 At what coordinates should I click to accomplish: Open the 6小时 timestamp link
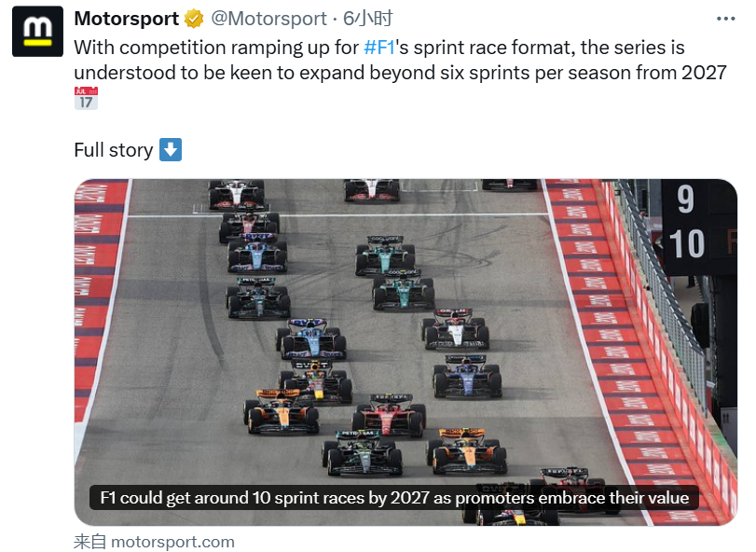(x=368, y=19)
